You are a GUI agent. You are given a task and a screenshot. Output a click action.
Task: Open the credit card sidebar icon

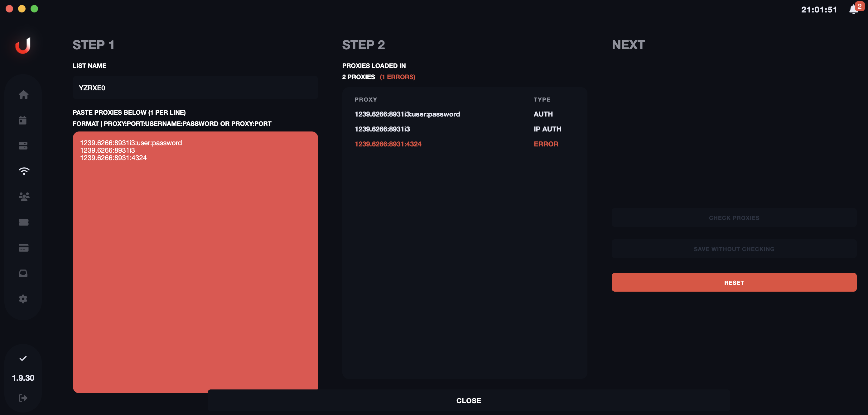[x=23, y=248]
